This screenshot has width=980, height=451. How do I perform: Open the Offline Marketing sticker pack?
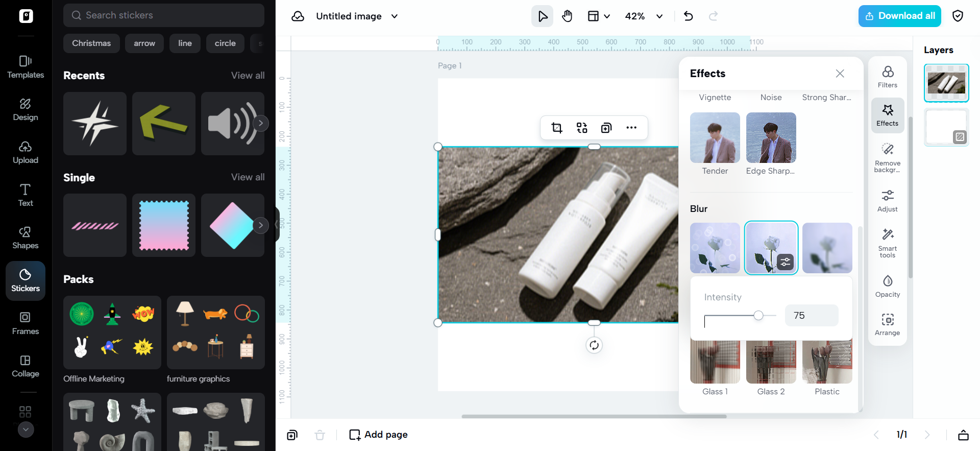click(112, 333)
